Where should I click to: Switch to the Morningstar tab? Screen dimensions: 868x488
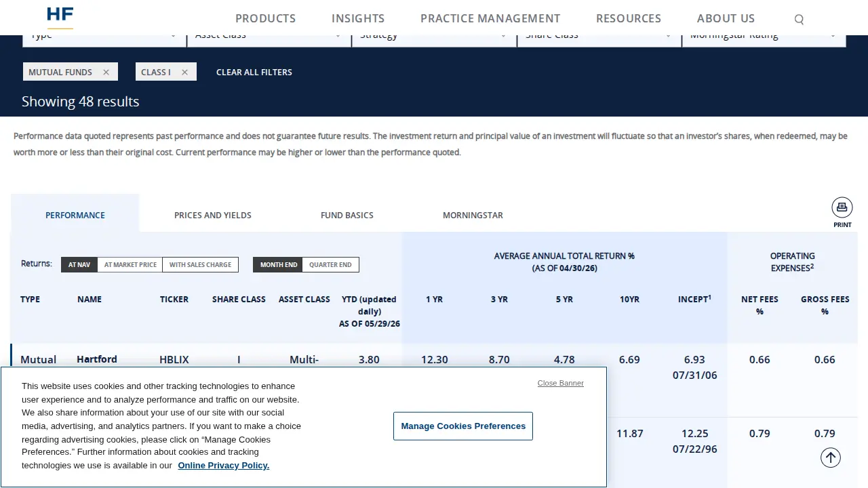pyautogui.click(x=473, y=215)
